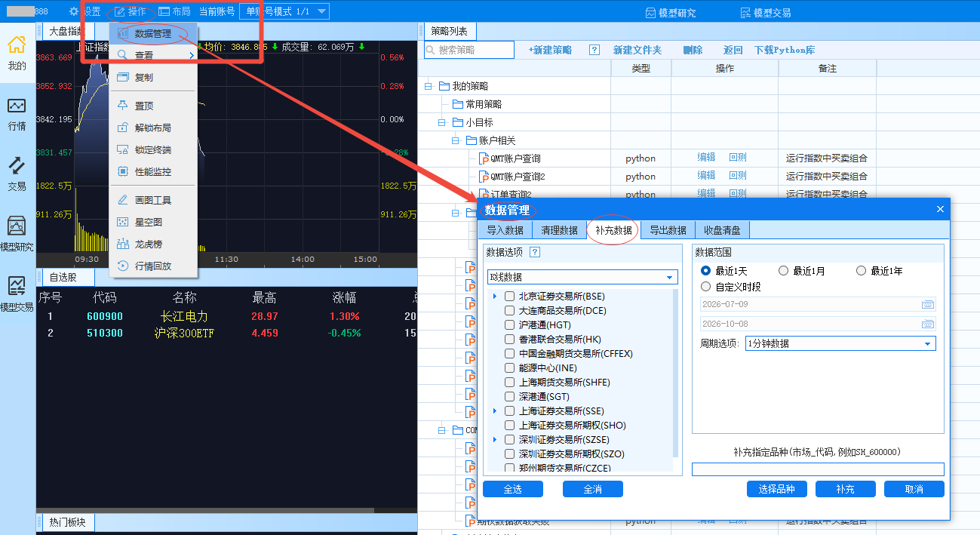Click the 模型研究 icon in top bar

click(652, 13)
